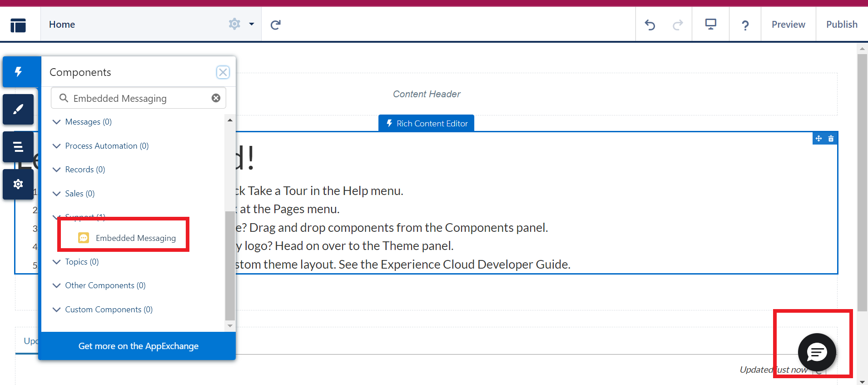868x385 pixels.
Task: Open Home page properties gear
Action: coord(234,24)
